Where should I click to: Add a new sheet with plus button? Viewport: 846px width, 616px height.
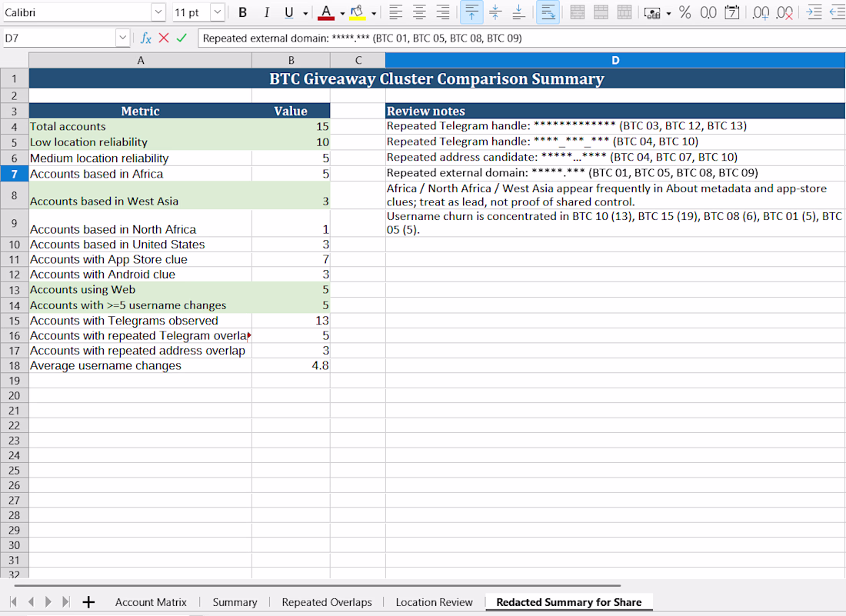coord(88,602)
